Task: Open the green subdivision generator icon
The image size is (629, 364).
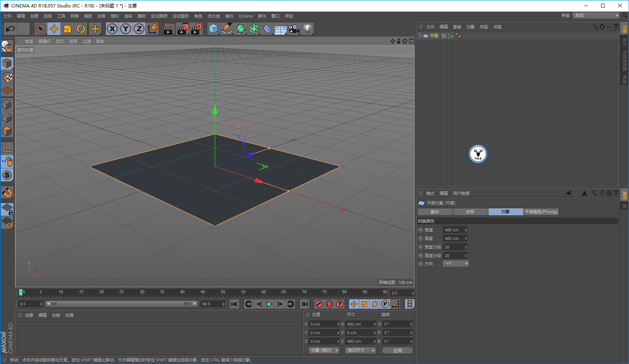Action: pos(240,29)
